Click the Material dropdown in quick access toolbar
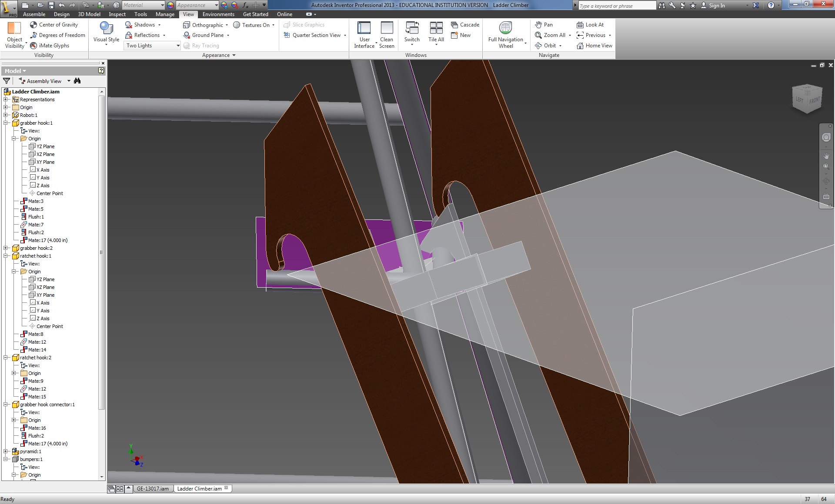This screenshot has height=504, width=835. 143,5
